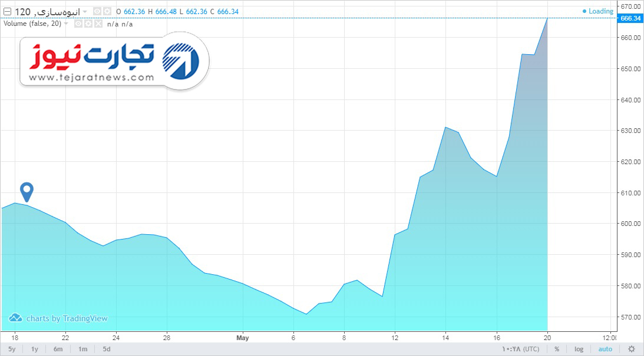Choose the 1m time range
Viewport: 644px width, 356px height.
tap(83, 349)
